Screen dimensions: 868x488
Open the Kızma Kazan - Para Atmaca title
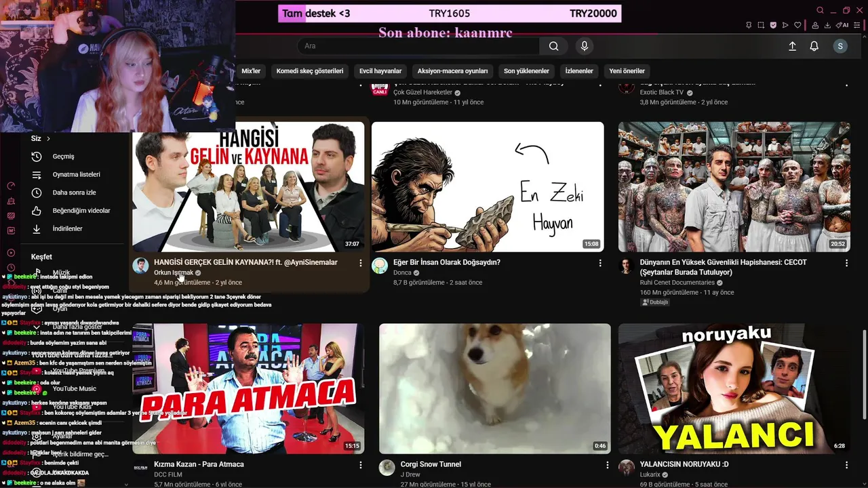[x=199, y=464]
